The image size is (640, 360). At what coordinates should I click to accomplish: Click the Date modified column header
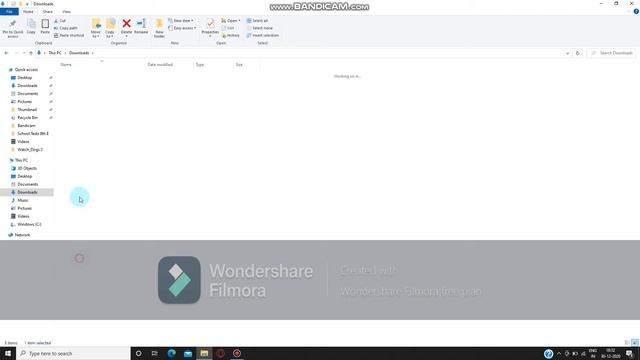coord(160,64)
